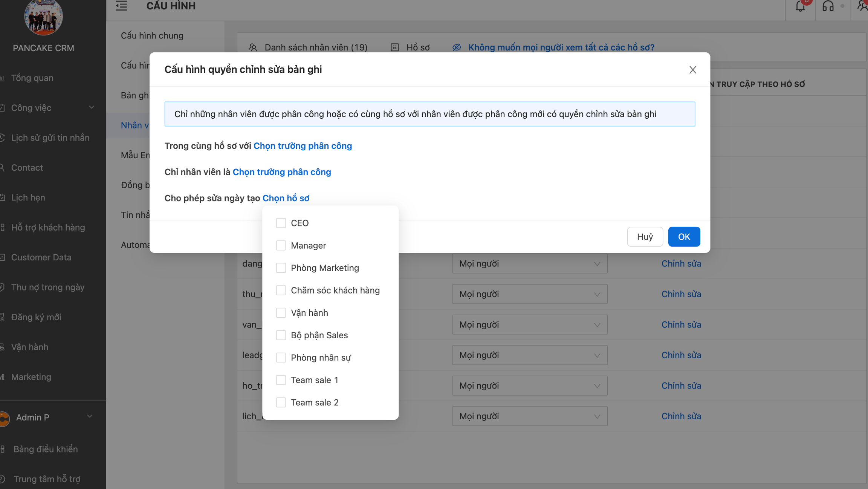Select the Bộ phận Sales checkbox

[x=281, y=335]
